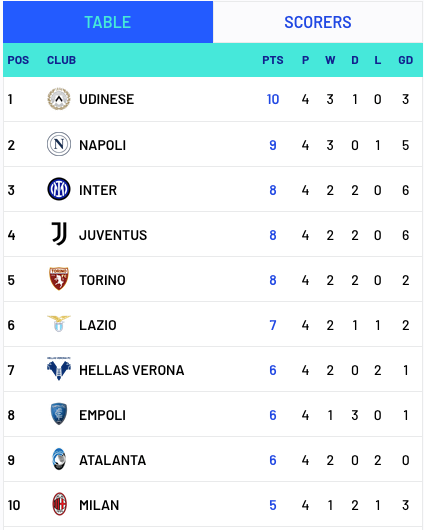This screenshot has height=530, width=424.
Task: Click the Torino club crest
Action: point(59,279)
